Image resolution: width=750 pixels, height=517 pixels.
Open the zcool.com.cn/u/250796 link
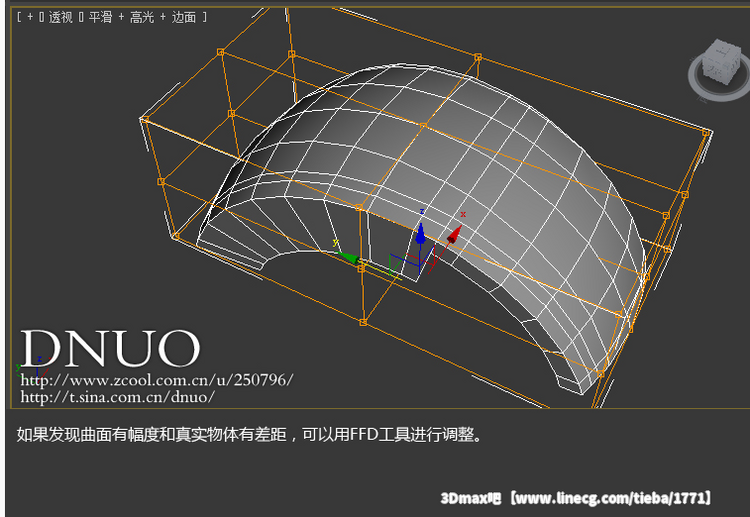[x=157, y=380]
